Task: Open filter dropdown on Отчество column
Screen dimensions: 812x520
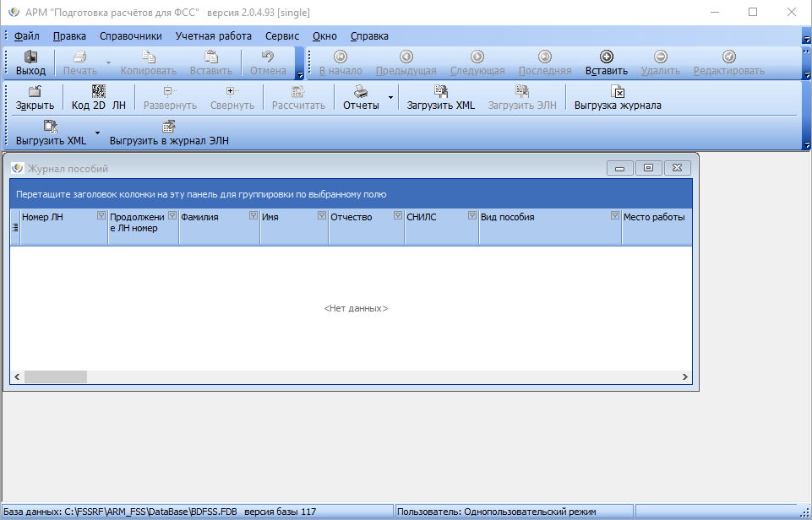Action: pyautogui.click(x=398, y=216)
